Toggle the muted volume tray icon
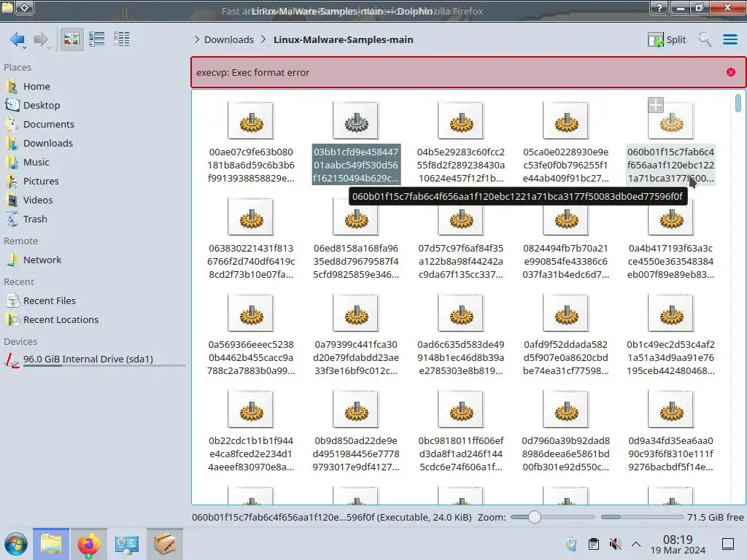The height and width of the screenshot is (560, 747). click(616, 544)
